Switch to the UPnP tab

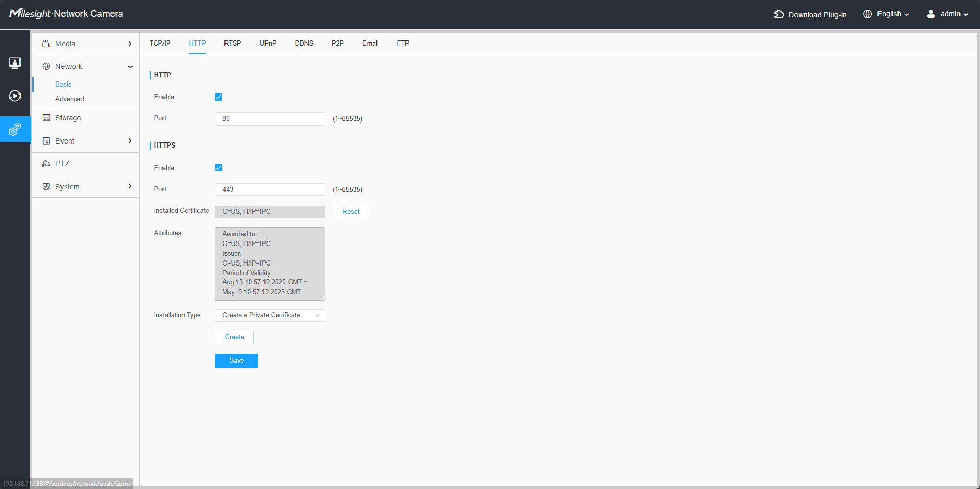tap(268, 43)
